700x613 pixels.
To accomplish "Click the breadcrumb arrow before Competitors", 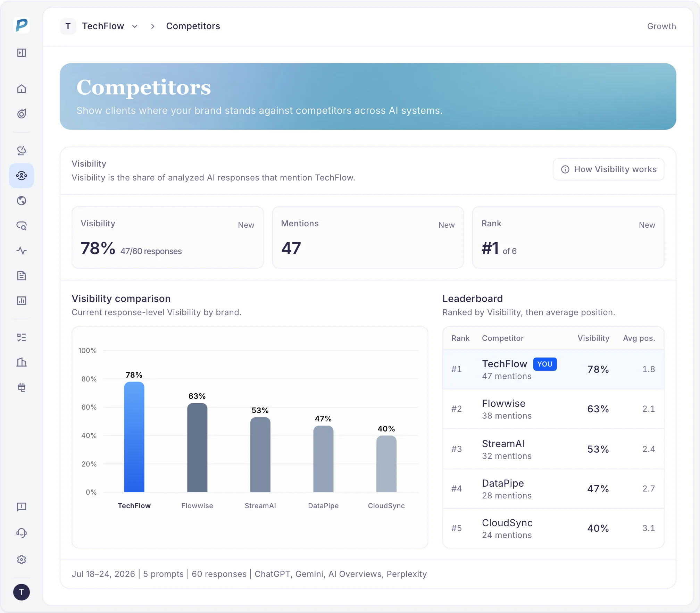I will (152, 26).
